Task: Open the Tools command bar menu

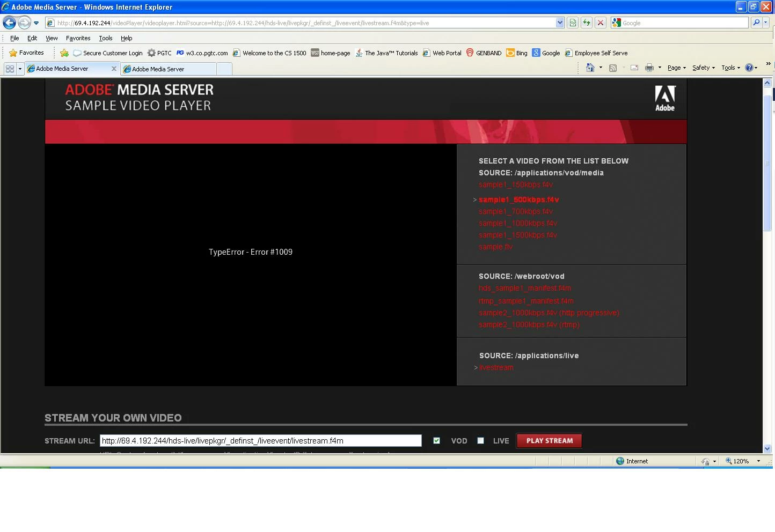Action: point(731,68)
